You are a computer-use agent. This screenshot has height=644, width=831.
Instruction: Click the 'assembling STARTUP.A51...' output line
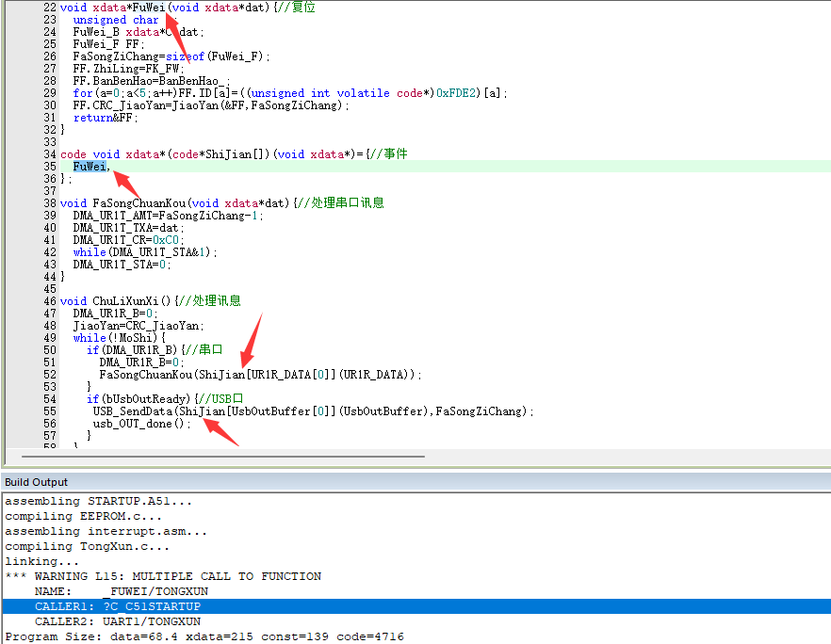[x=99, y=501]
